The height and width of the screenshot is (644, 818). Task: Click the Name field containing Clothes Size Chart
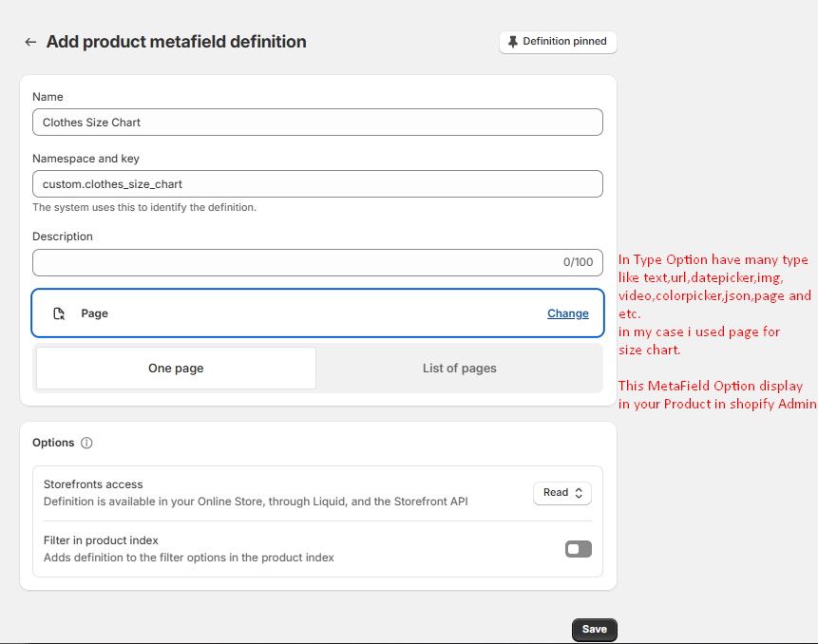(x=317, y=122)
